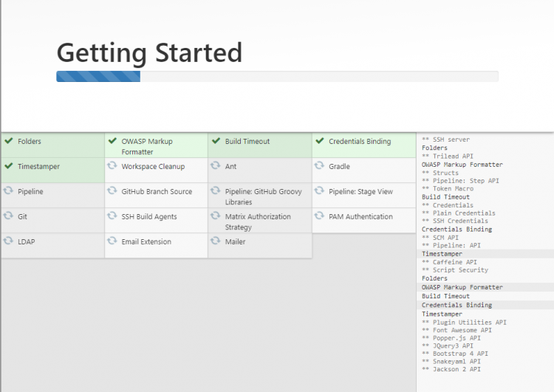Select the SSH Build Agents label

click(x=149, y=216)
